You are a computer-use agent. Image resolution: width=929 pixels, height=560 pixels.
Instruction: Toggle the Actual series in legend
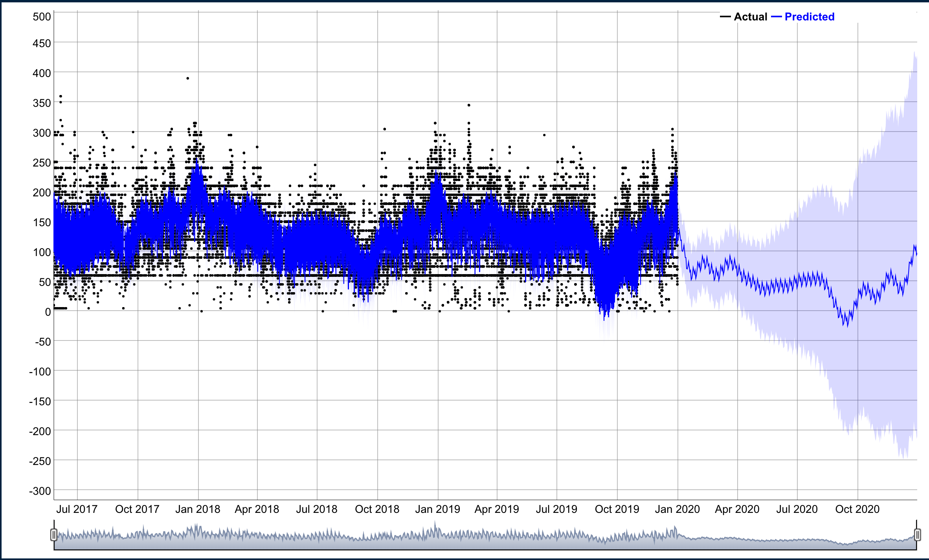(750, 17)
